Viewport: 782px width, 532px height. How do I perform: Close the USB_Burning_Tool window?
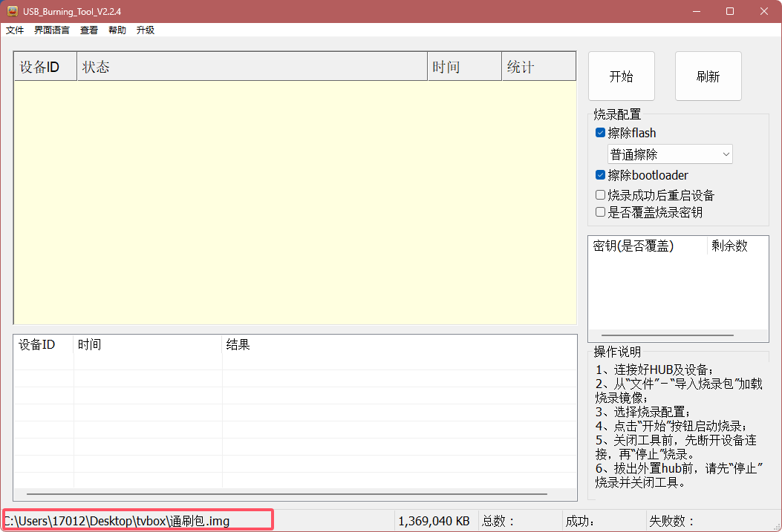coord(763,11)
